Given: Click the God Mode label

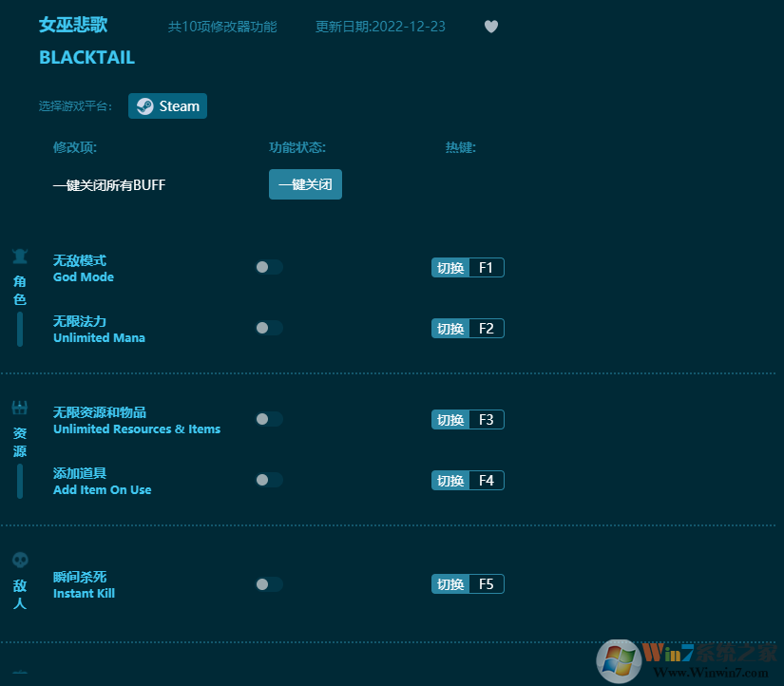Looking at the screenshot, I should coord(84,277).
